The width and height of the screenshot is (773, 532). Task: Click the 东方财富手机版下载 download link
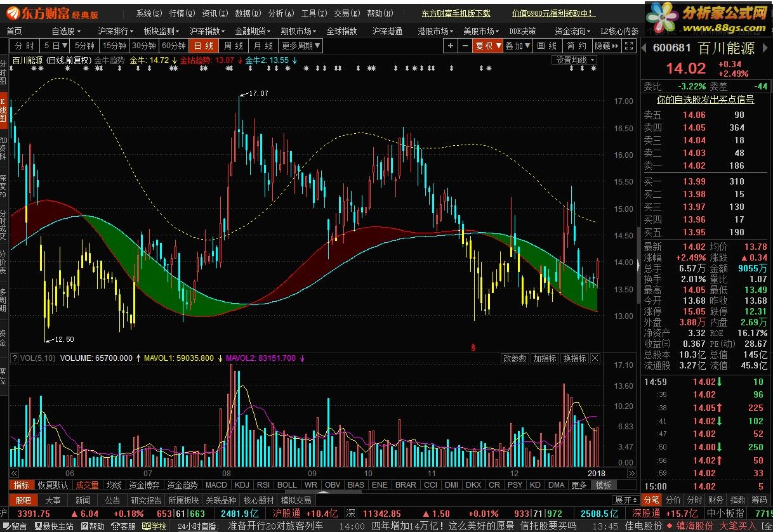click(x=456, y=13)
